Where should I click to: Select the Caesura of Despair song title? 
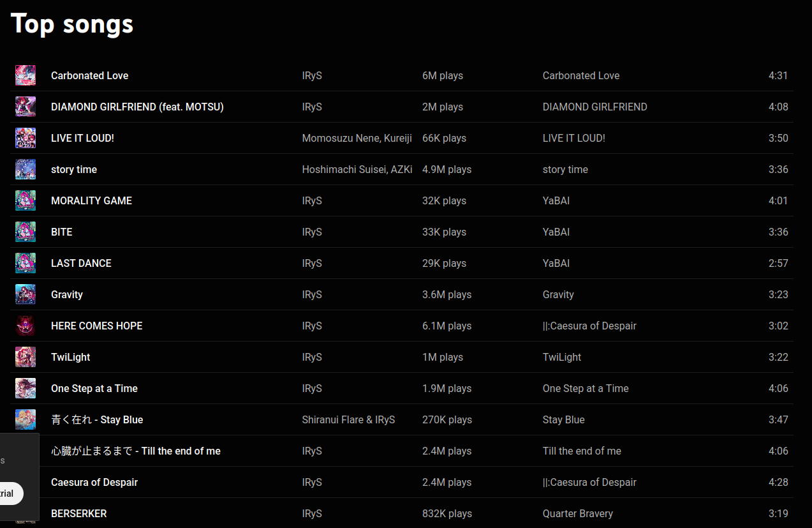[94, 482]
